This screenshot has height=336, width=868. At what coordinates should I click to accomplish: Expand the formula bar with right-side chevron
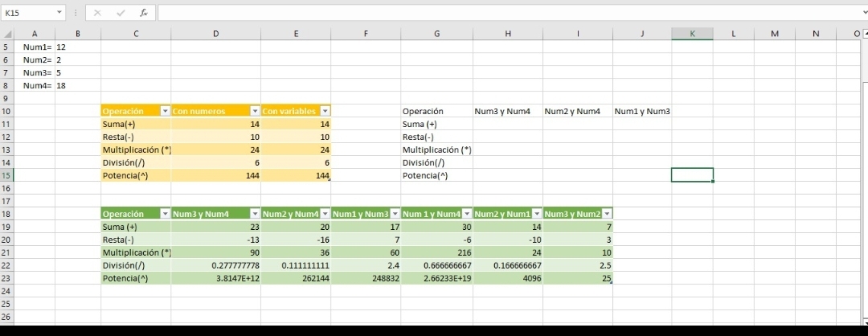(861, 14)
